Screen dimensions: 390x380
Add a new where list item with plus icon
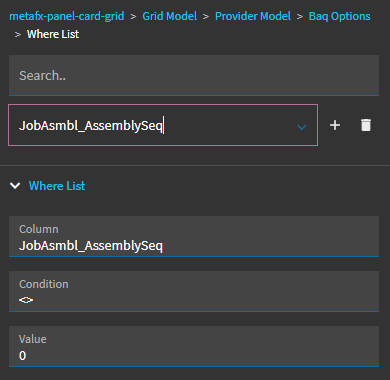tap(335, 125)
